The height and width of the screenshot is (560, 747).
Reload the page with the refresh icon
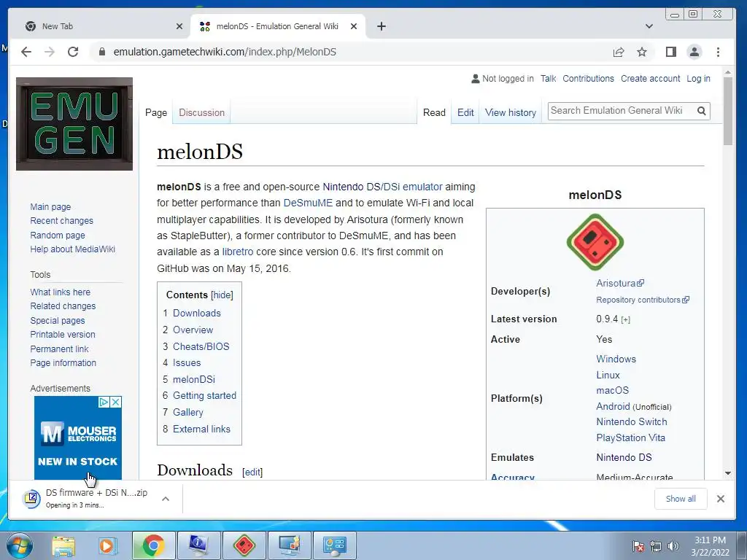click(73, 52)
